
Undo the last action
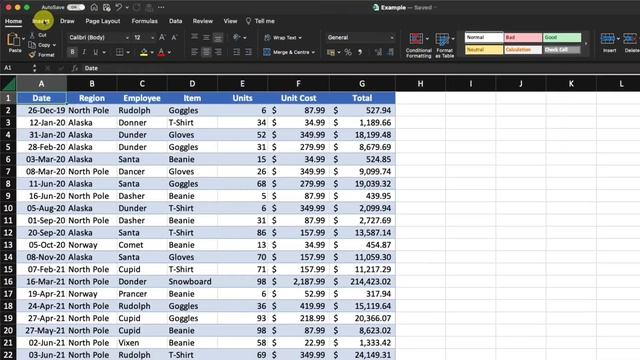[x=119, y=7]
